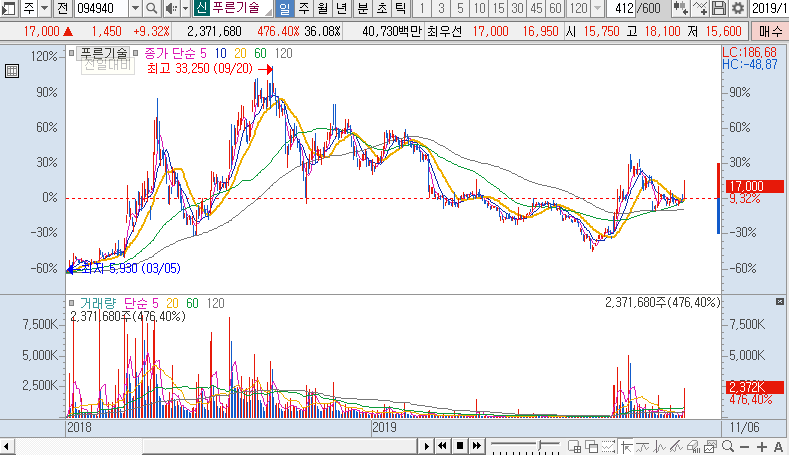789x455 pixels.
Task: Click the wave line analysis icon
Action: [x=643, y=446]
